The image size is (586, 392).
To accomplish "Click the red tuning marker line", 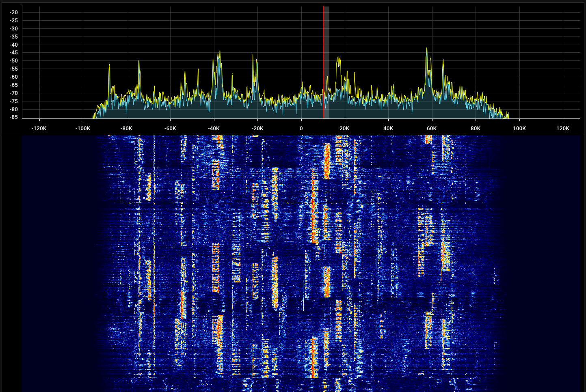I will tap(323, 61).
